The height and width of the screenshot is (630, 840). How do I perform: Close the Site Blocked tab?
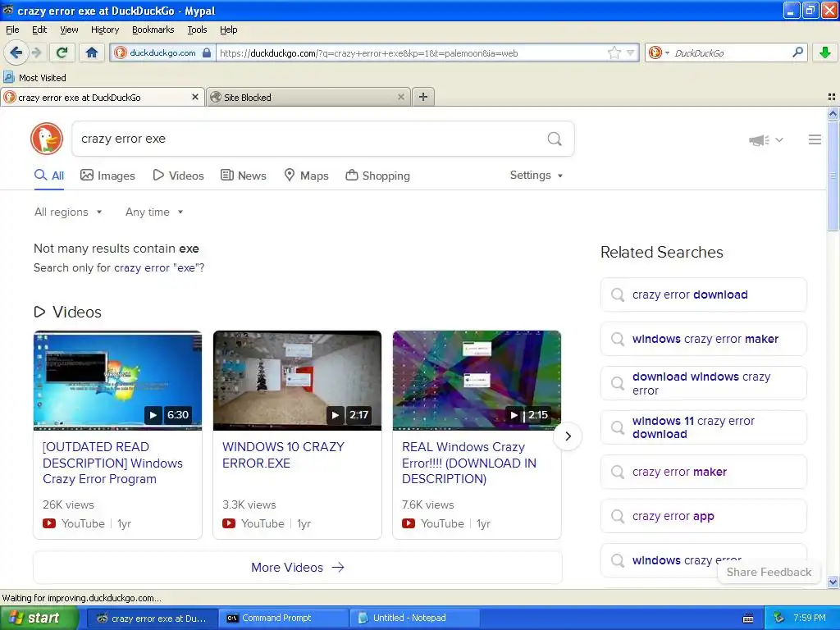point(400,97)
